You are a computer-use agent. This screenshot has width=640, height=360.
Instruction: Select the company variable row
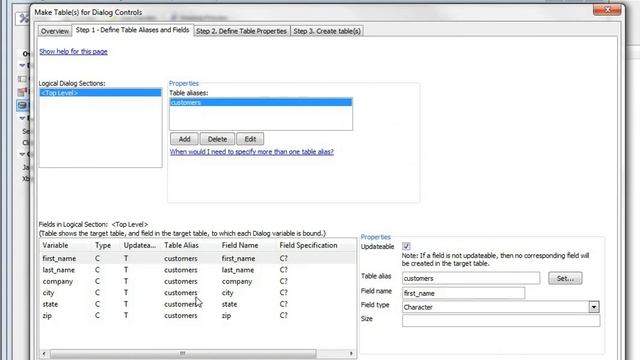198,281
